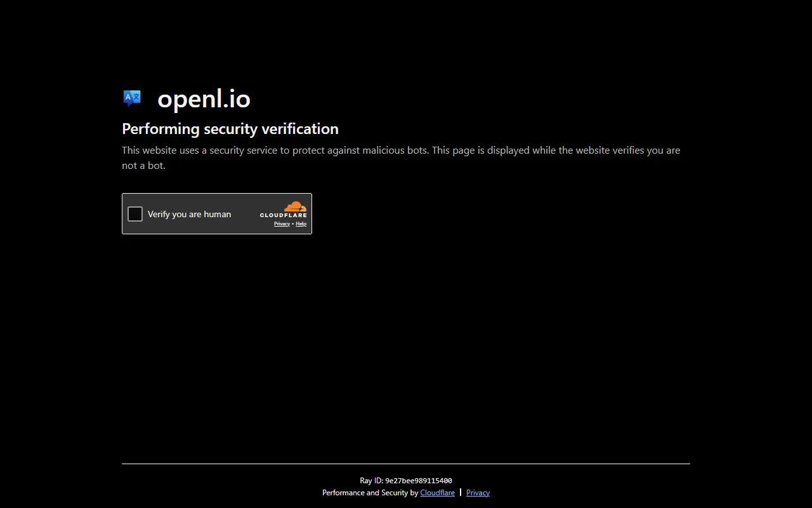
Task: Open Privacy link inside the verification widget
Action: point(282,224)
